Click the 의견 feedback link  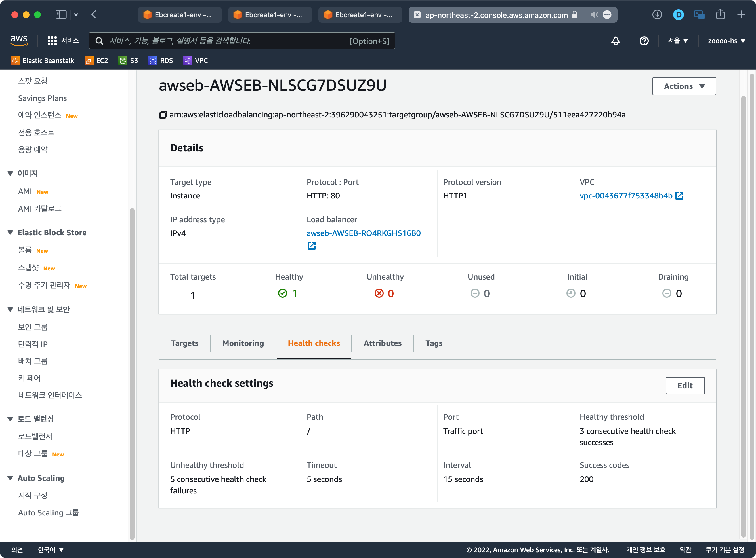pyautogui.click(x=17, y=549)
